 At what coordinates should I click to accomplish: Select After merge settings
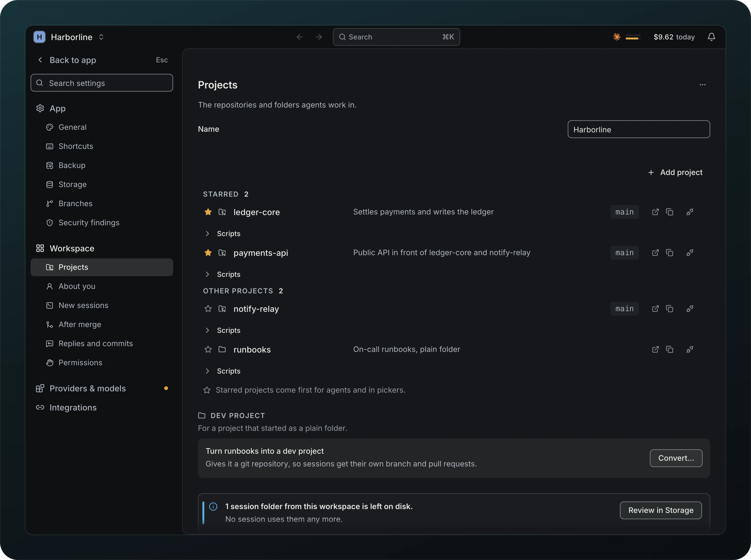coord(102,324)
